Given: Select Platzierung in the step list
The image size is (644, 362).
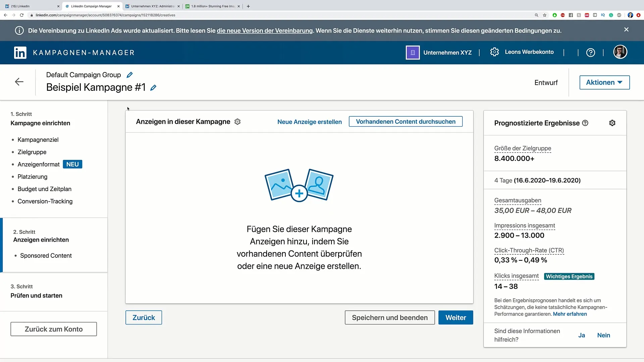Looking at the screenshot, I should click(32, 177).
